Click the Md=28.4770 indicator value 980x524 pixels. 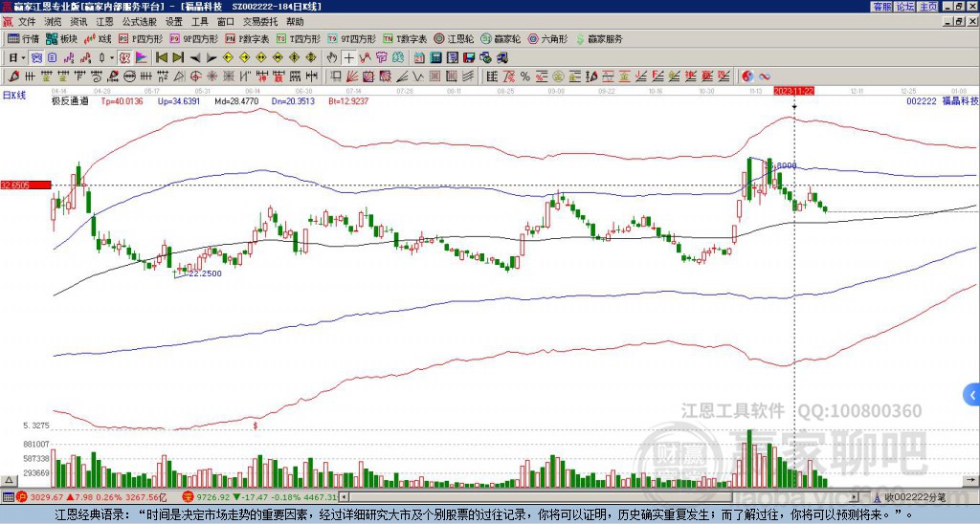(236, 100)
